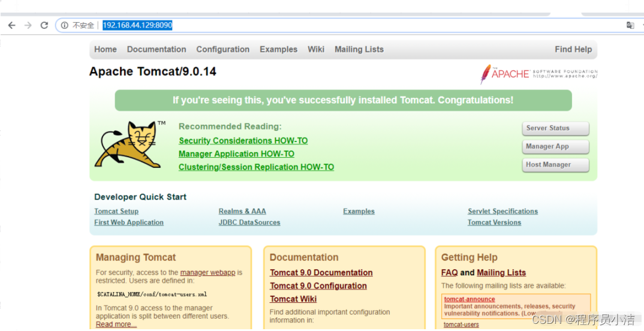
Task: Open site info via the not-secure icon
Action: pyautogui.click(x=65, y=25)
